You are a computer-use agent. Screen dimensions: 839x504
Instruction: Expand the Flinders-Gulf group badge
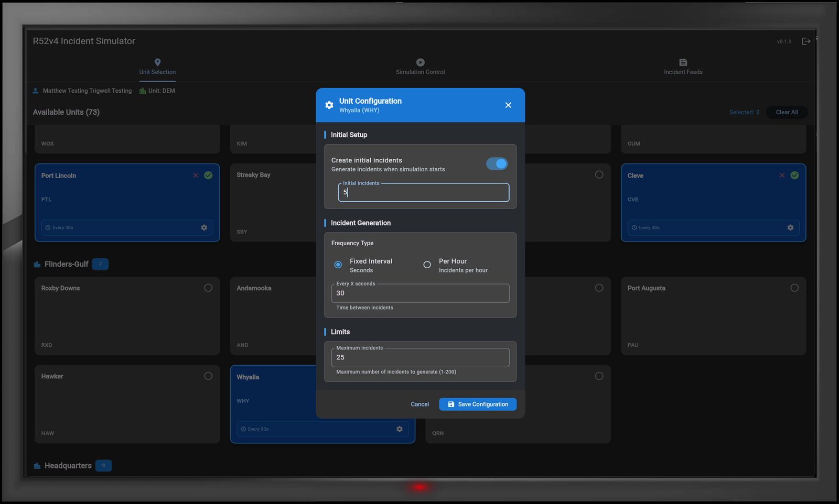tap(100, 264)
